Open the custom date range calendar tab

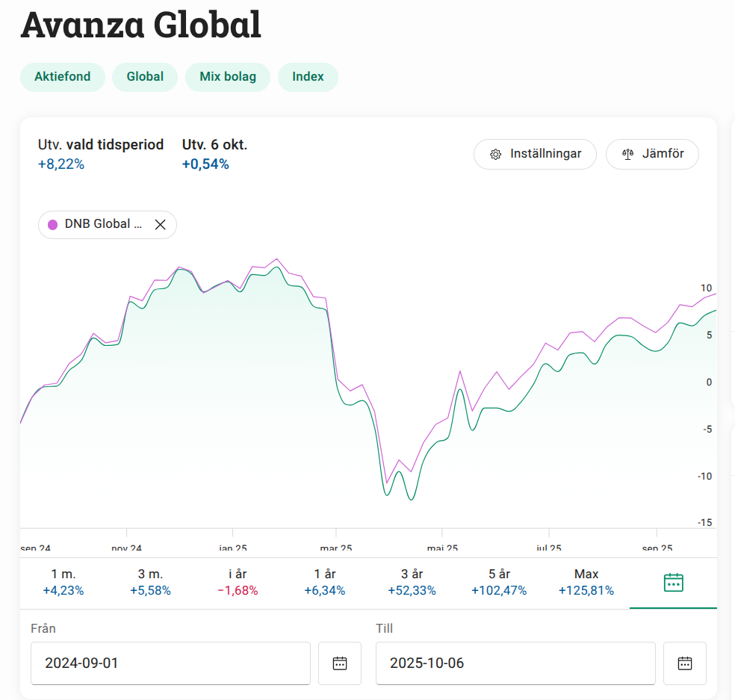[673, 583]
